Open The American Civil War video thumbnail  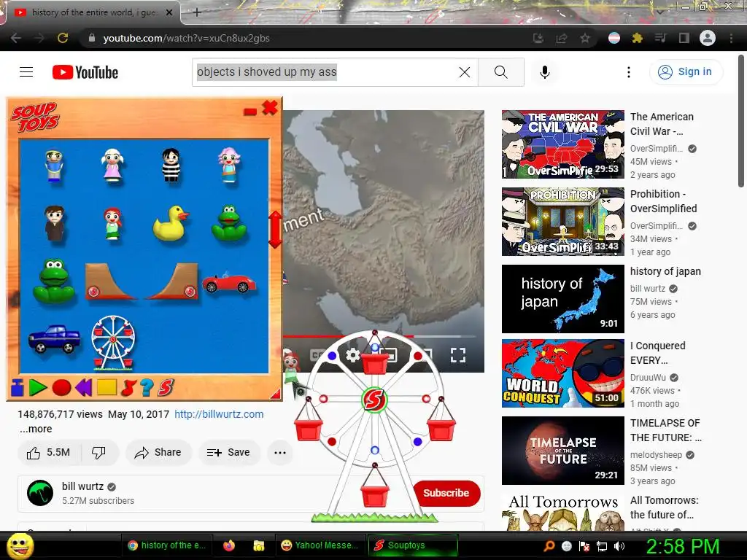pos(562,144)
